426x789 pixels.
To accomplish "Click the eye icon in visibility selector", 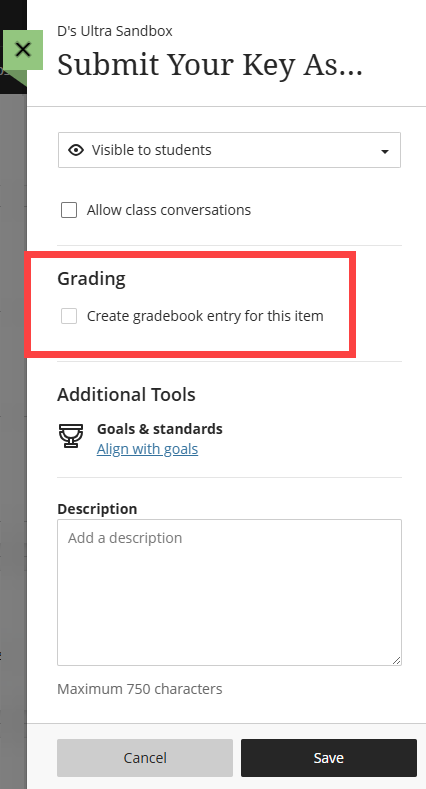I will point(76,150).
